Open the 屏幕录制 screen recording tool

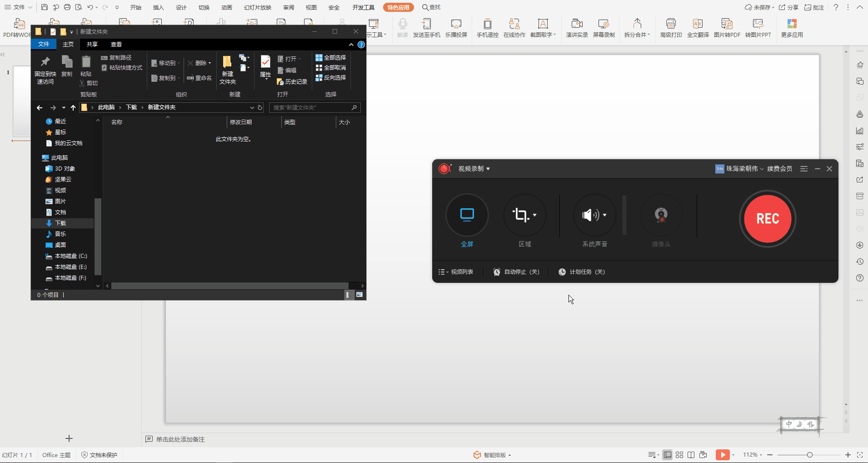click(x=604, y=27)
